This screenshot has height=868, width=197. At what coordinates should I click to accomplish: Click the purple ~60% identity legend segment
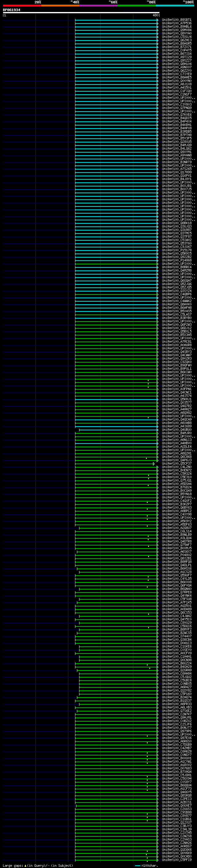point(99,6)
